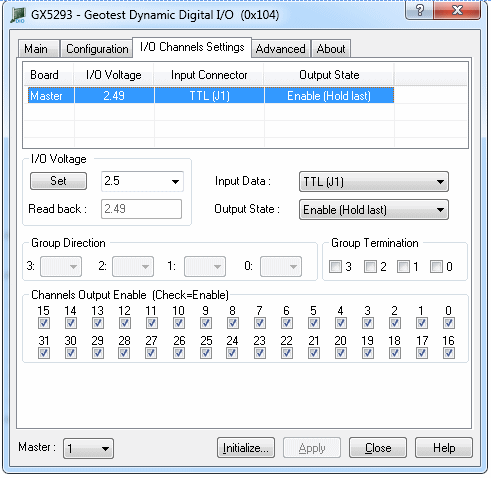Click the Output State column header

329,75
